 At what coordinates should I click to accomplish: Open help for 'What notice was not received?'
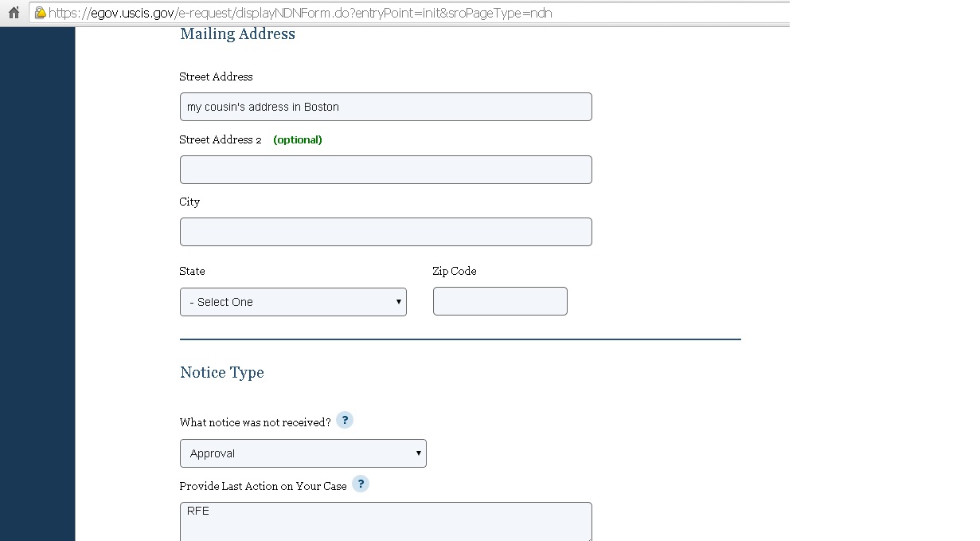(x=344, y=421)
